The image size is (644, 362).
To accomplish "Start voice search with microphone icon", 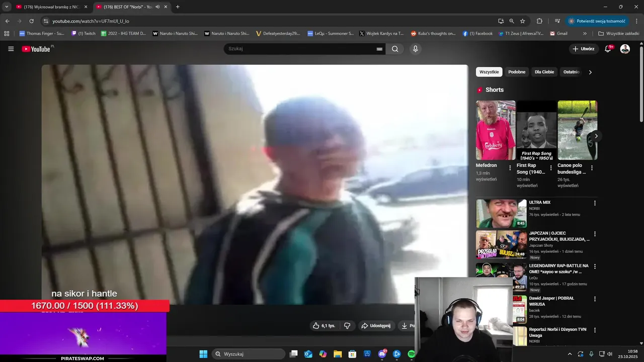I will click(x=415, y=49).
